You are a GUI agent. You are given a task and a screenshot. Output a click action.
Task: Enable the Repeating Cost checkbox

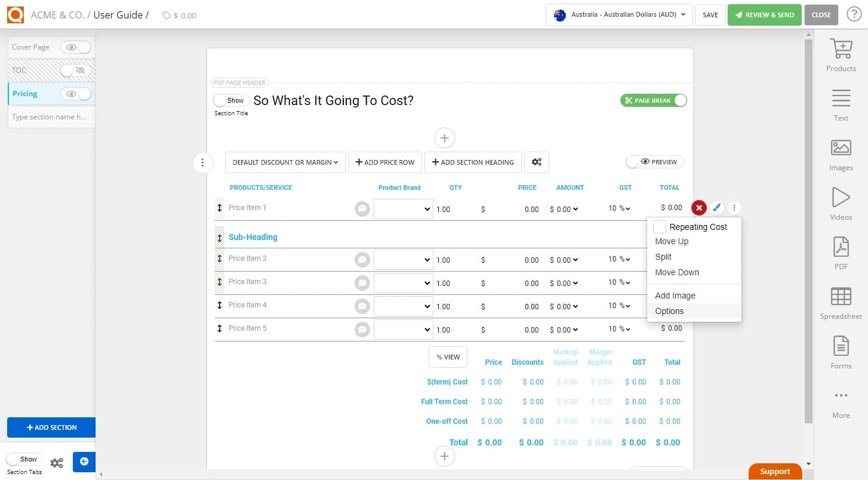[x=659, y=227]
